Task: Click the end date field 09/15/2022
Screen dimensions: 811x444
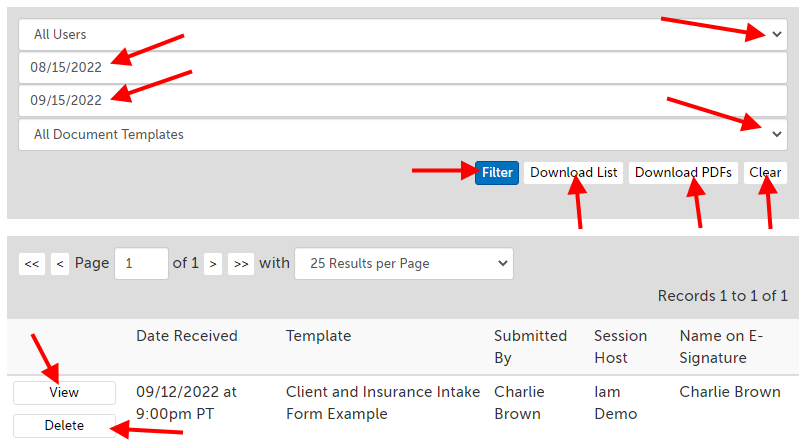Action: pyautogui.click(x=400, y=100)
